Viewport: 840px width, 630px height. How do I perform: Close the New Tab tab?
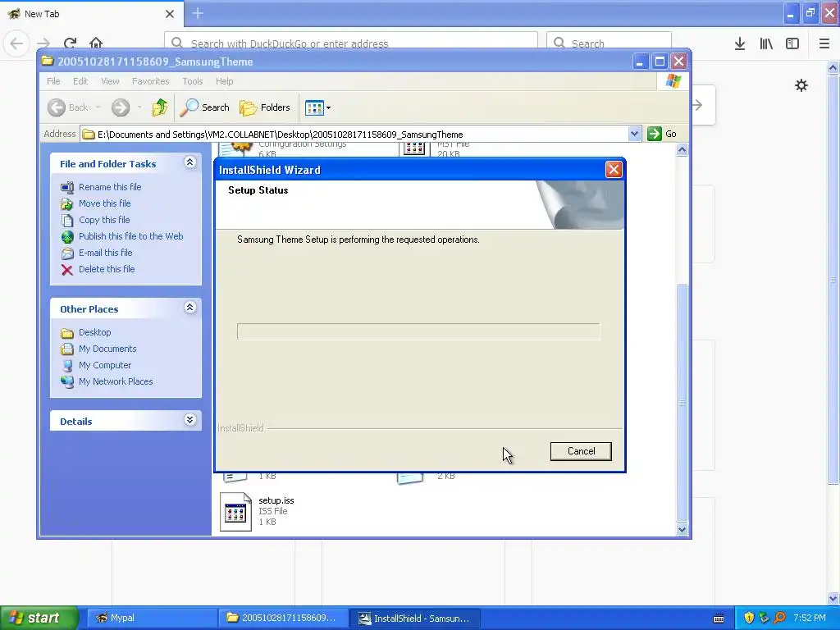click(x=169, y=14)
